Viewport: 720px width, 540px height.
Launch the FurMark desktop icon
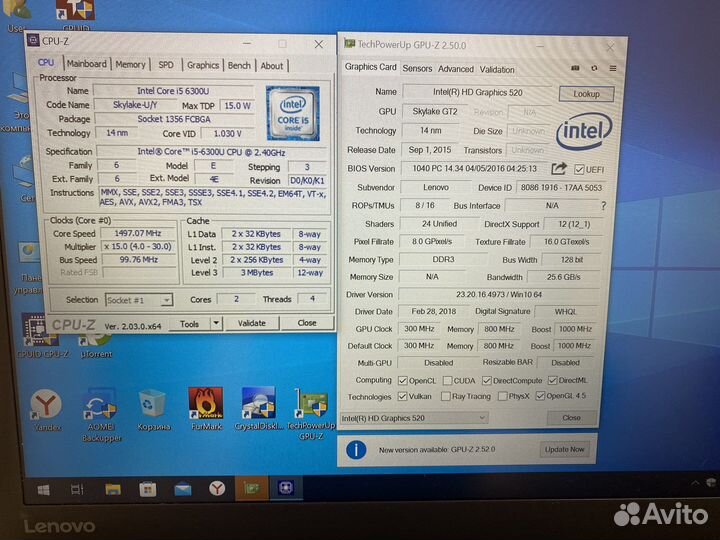(x=206, y=409)
